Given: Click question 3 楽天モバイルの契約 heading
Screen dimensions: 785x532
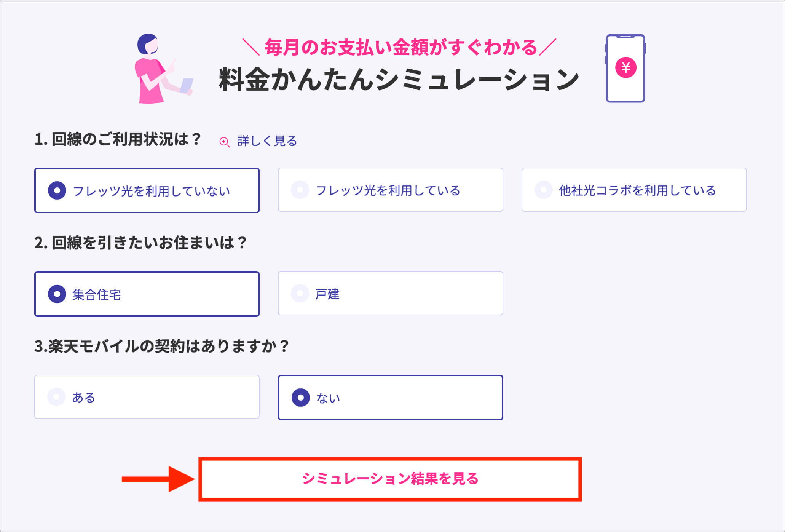Looking at the screenshot, I should (x=162, y=347).
